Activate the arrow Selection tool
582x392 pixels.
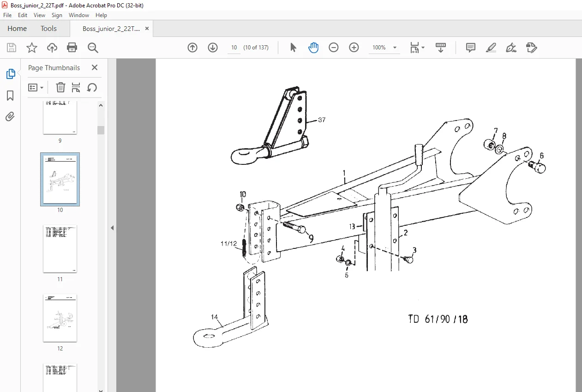pyautogui.click(x=293, y=48)
